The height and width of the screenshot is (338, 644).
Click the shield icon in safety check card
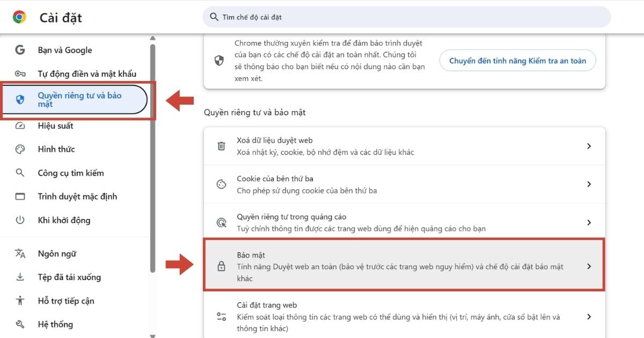219,61
